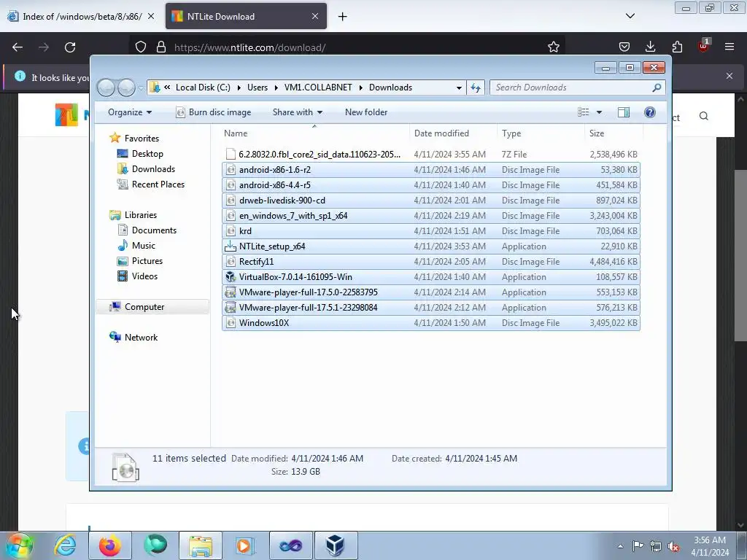Click the Firefox URL address bar
This screenshot has height=560, width=747.
(x=347, y=47)
